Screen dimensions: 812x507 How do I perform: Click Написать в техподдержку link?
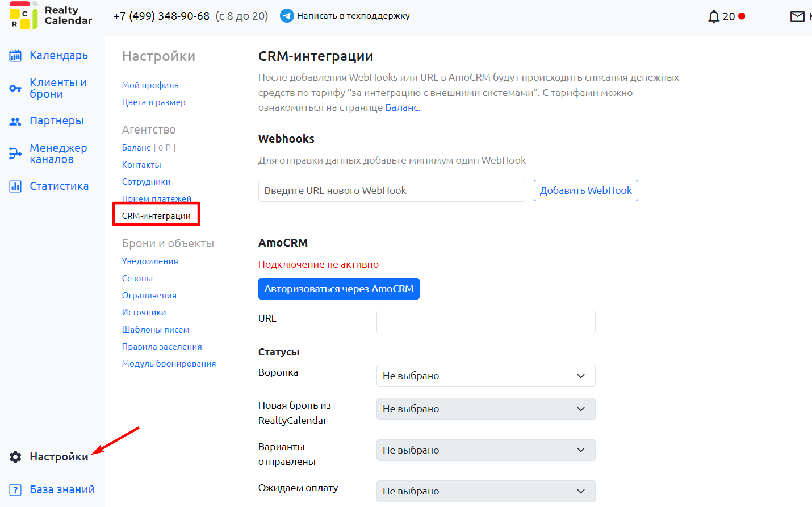(353, 16)
